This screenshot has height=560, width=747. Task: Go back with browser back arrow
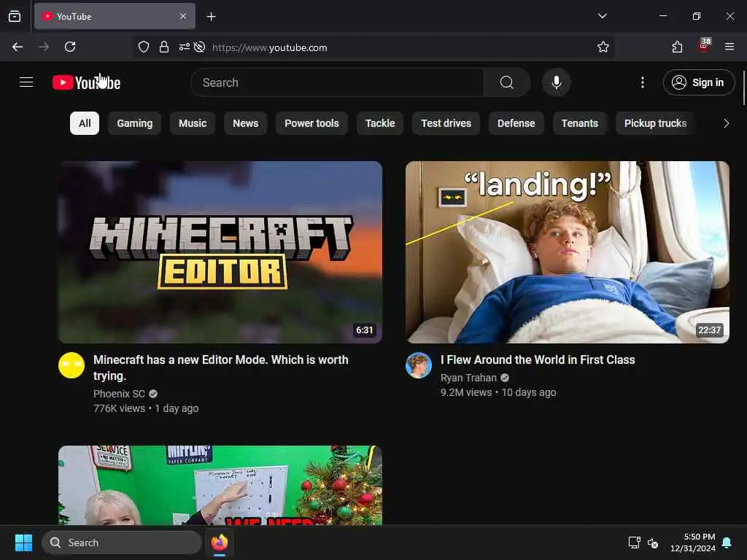pyautogui.click(x=18, y=47)
